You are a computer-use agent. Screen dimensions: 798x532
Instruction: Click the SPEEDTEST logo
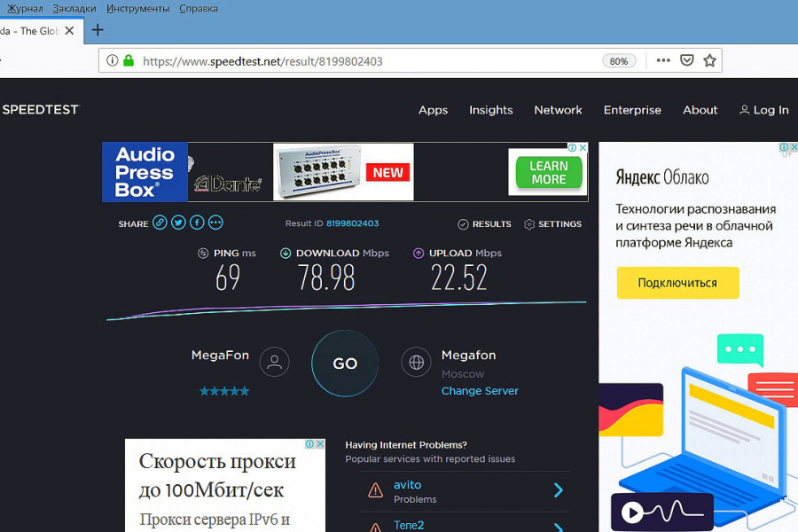tap(41, 109)
